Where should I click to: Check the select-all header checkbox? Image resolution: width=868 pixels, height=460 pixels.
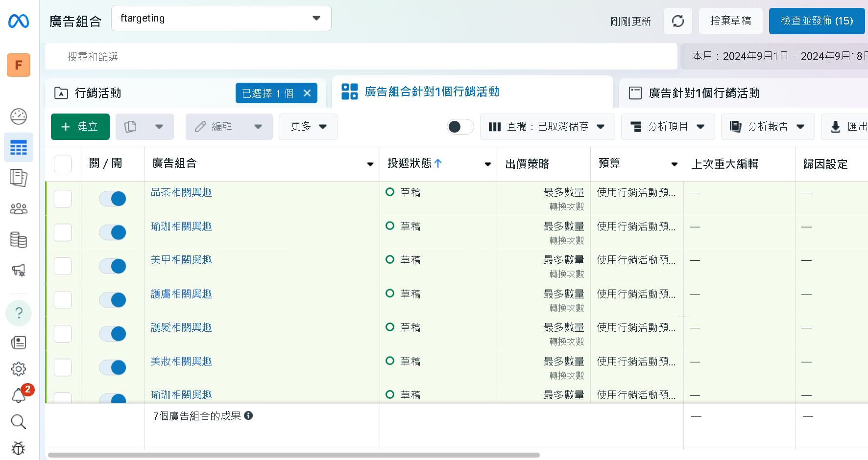63,164
